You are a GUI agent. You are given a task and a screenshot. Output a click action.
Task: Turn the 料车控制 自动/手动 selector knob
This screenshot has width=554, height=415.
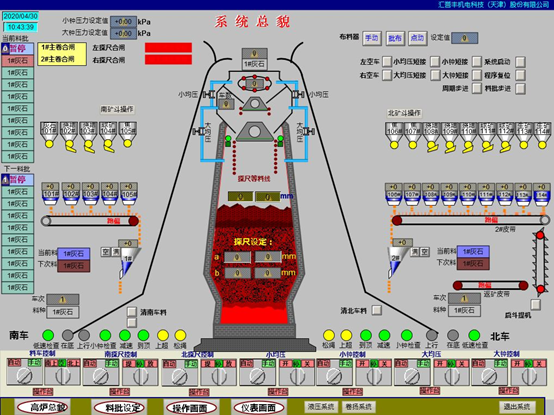[x=24, y=376]
